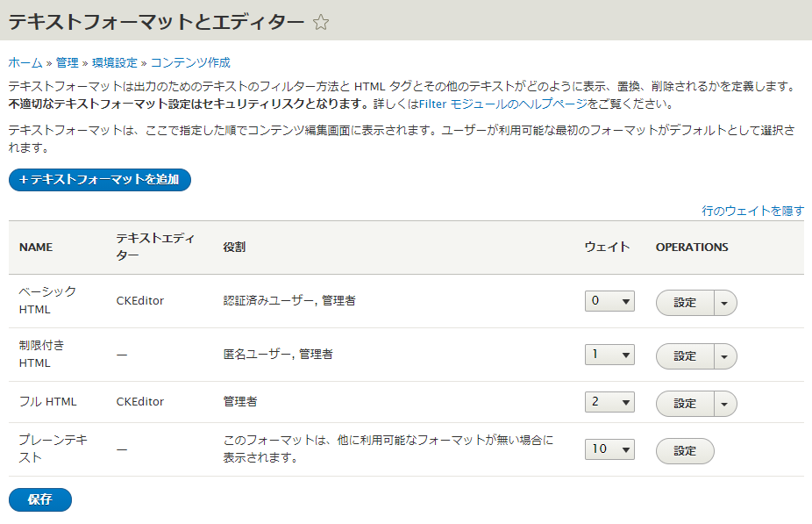
Task: Click CKEditor cell in ベーシック HTML row
Action: (x=139, y=300)
